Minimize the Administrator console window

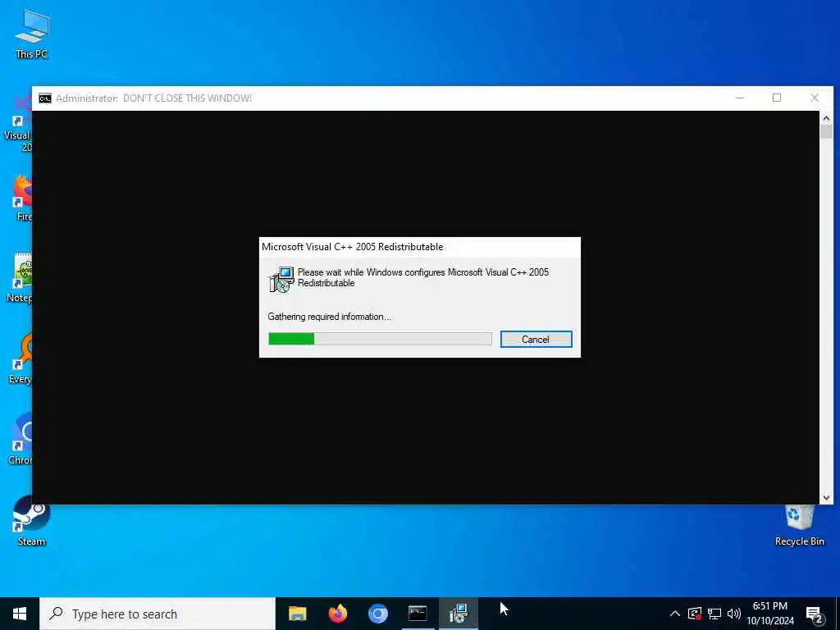coord(740,98)
